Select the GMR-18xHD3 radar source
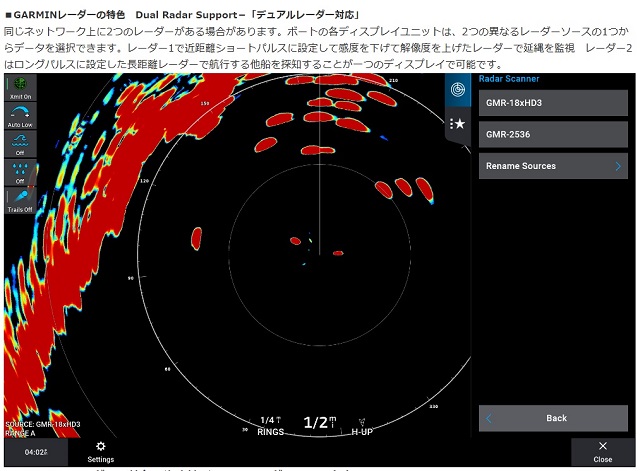Image resolution: width=640 pixels, height=471 pixels. 553,102
